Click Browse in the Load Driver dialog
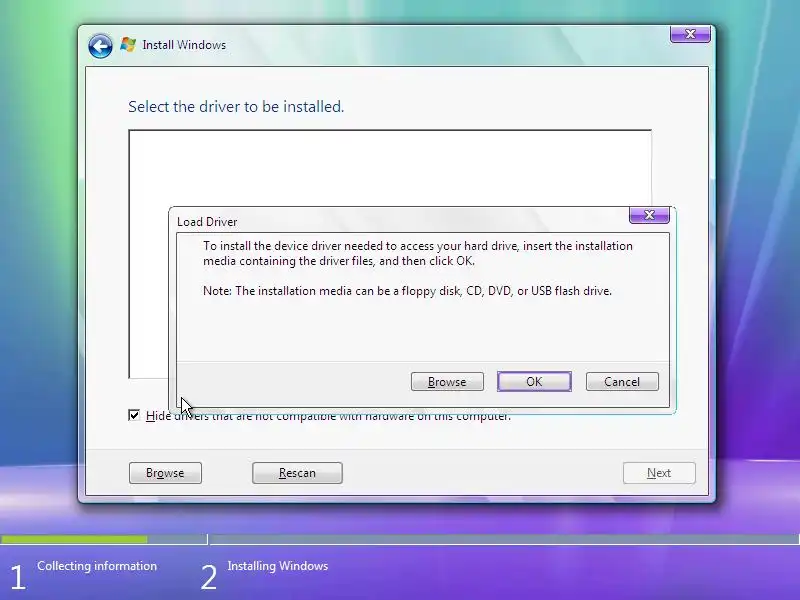Image resolution: width=800 pixels, height=600 pixels. click(x=447, y=382)
